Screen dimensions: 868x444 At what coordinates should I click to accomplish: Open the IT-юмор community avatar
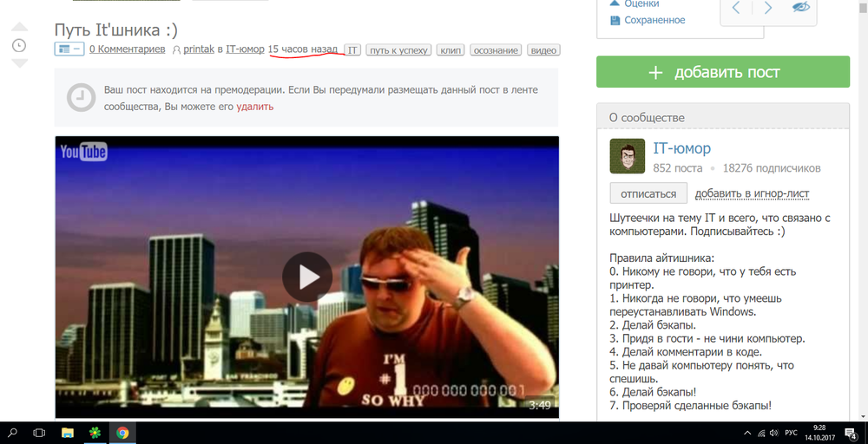pos(628,156)
